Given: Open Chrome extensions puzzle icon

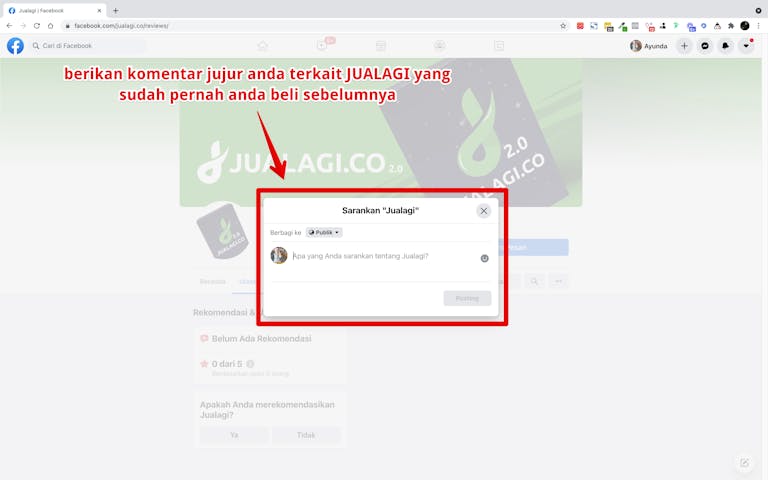Looking at the screenshot, I should click(x=731, y=25).
